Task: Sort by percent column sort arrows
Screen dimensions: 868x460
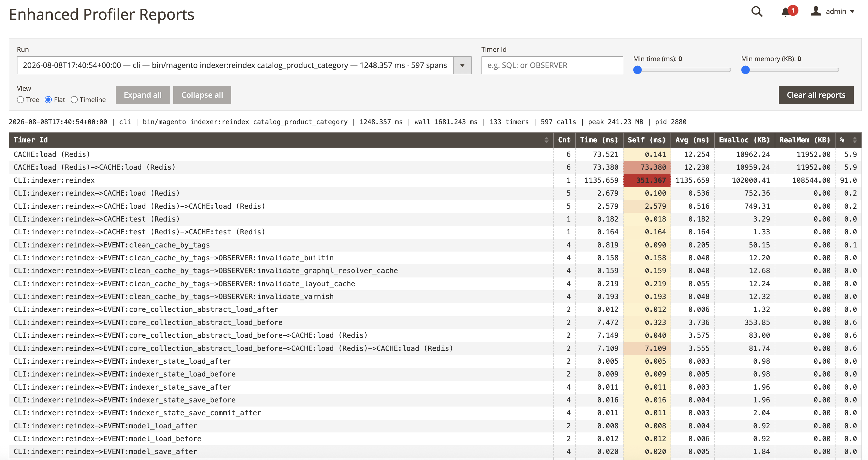Action: pyautogui.click(x=855, y=140)
